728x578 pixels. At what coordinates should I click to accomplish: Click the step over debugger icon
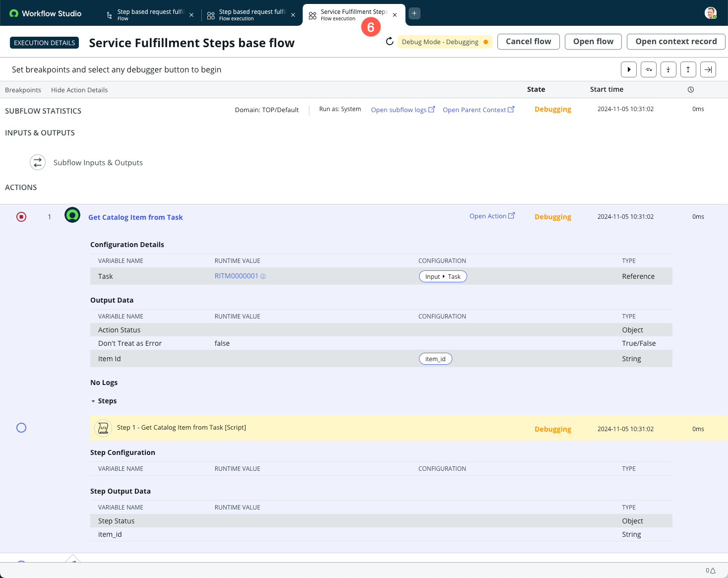click(x=649, y=69)
